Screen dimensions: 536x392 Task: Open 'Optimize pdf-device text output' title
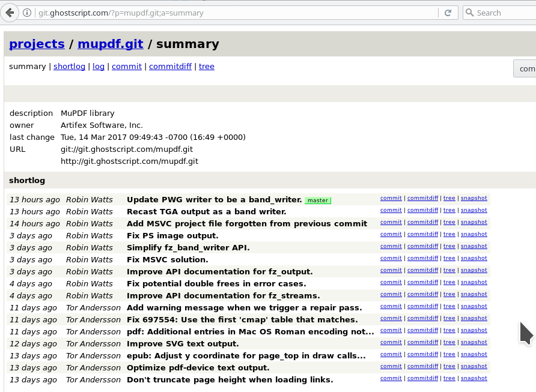click(198, 368)
